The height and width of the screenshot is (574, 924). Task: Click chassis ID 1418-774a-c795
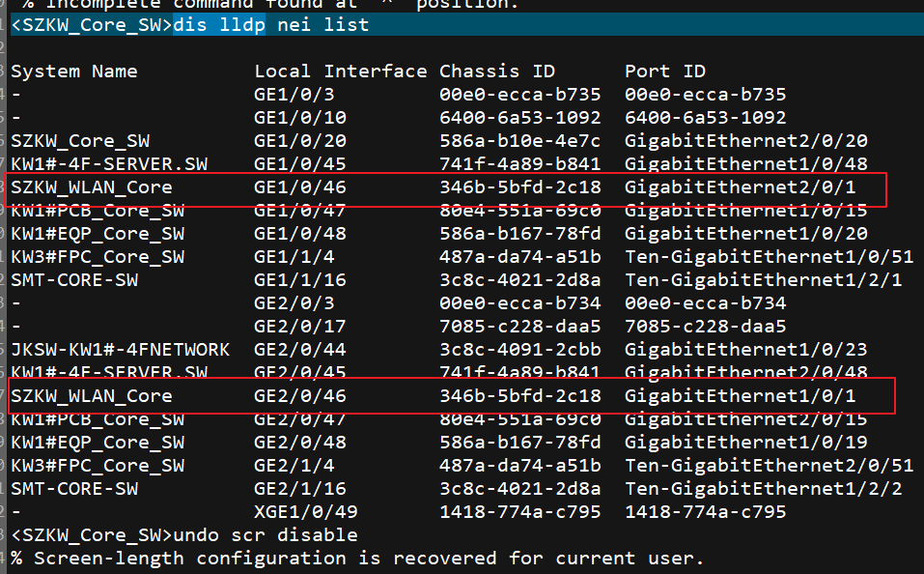[x=520, y=512]
